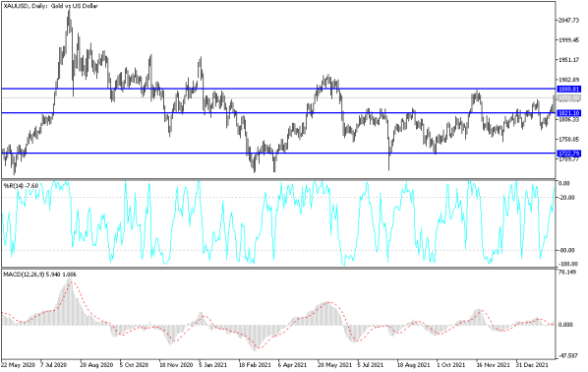Click the -20.00 level on %R scale
The width and height of the screenshot is (588, 372).
[x=566, y=198]
